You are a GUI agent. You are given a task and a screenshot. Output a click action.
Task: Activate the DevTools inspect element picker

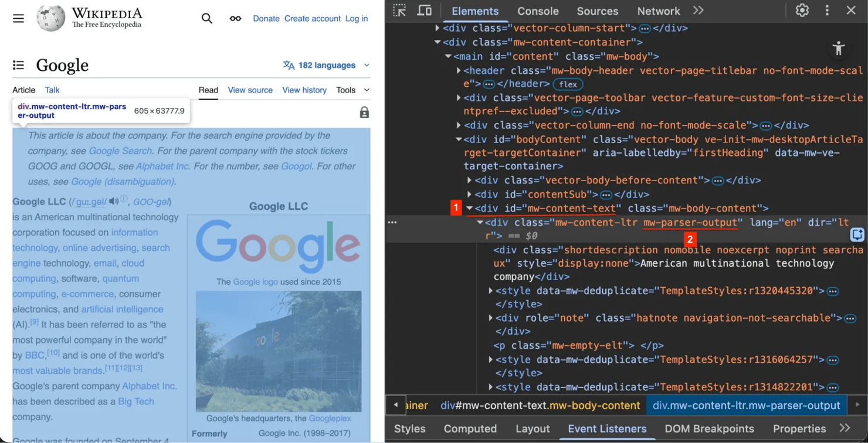pyautogui.click(x=399, y=11)
